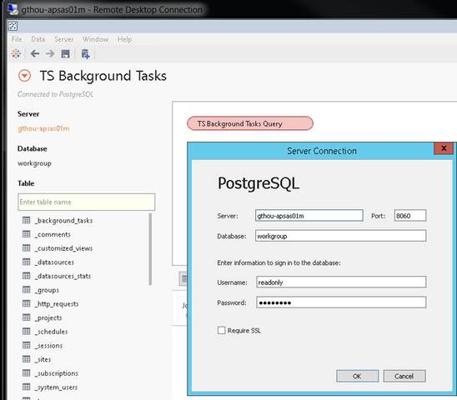Enable the Require SSL checkbox
The height and width of the screenshot is (400, 457).
[x=221, y=330]
